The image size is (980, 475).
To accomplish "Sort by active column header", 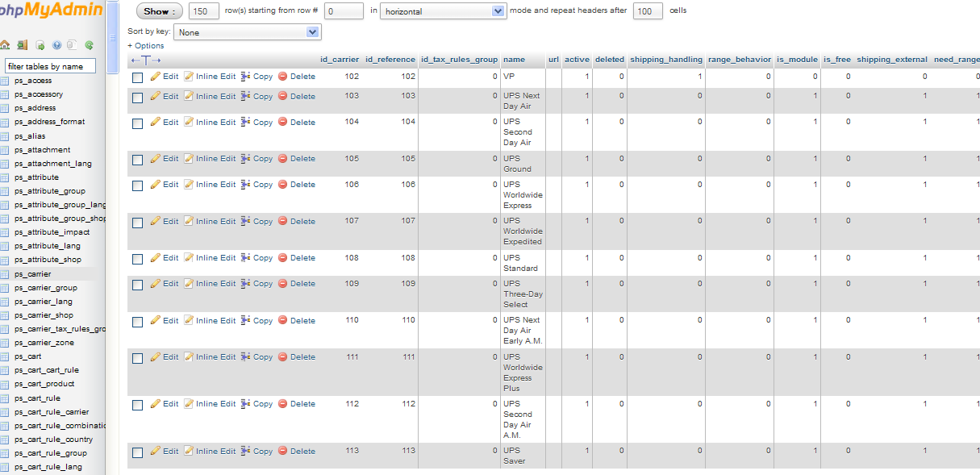I will click(577, 60).
